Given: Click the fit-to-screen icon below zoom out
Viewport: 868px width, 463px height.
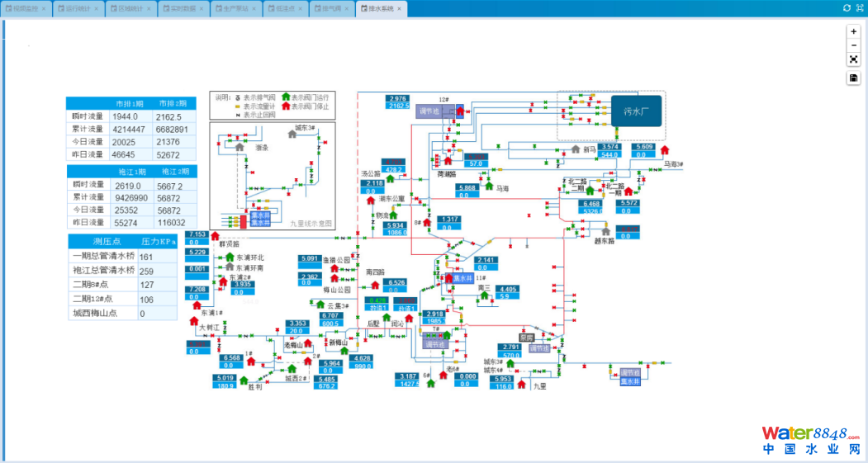Looking at the screenshot, I should [854, 60].
